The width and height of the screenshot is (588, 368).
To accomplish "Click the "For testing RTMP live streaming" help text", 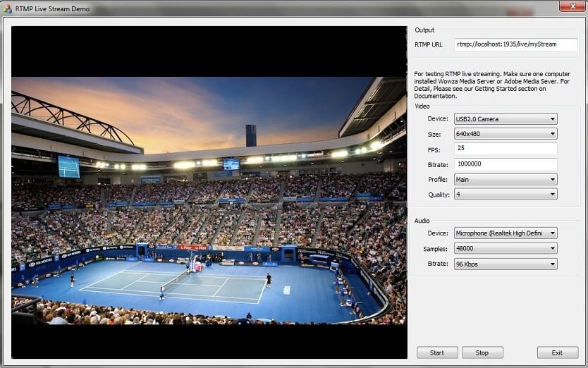I will click(492, 85).
